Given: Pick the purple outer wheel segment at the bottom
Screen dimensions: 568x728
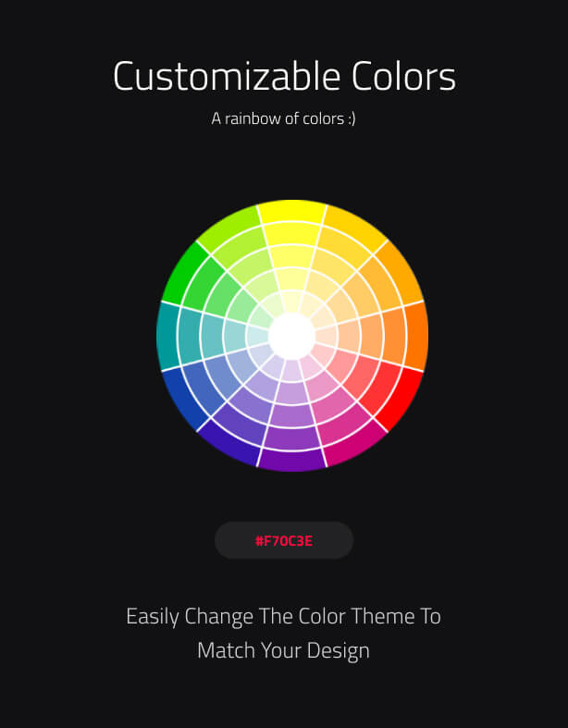Looking at the screenshot, I should (292, 461).
